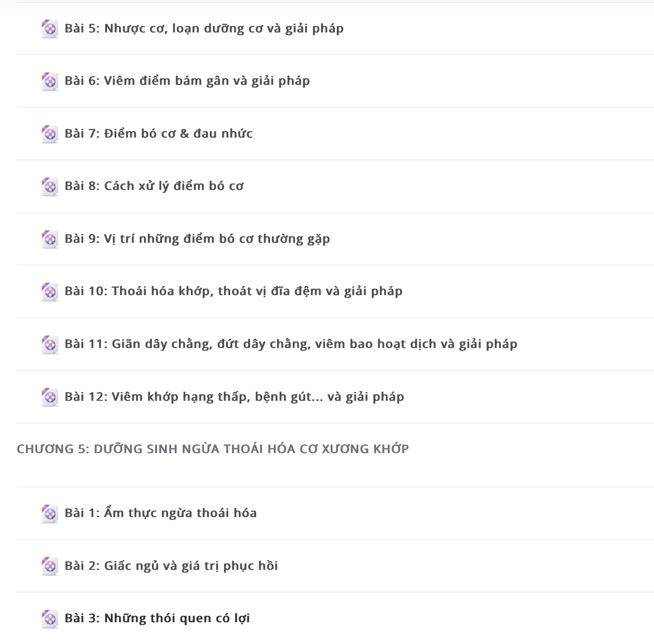Click the video icon beside Bài 5
This screenshot has height=644, width=654.
click(x=50, y=29)
